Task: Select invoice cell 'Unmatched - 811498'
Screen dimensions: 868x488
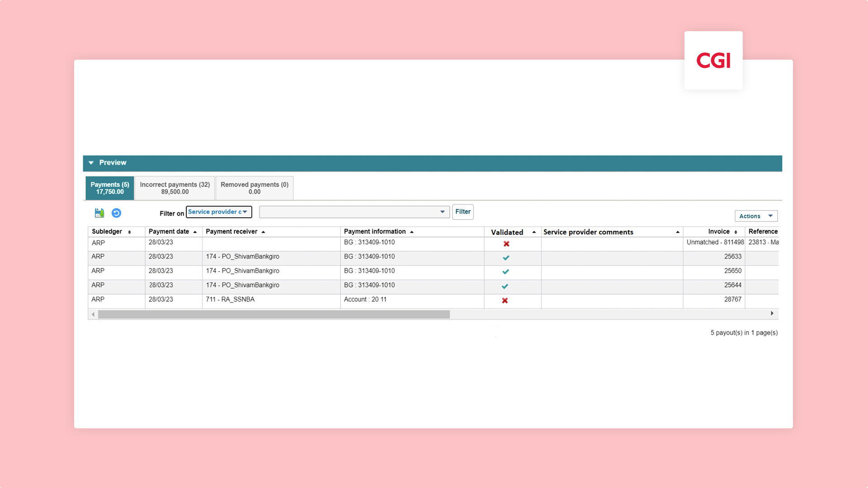Action: coord(715,243)
